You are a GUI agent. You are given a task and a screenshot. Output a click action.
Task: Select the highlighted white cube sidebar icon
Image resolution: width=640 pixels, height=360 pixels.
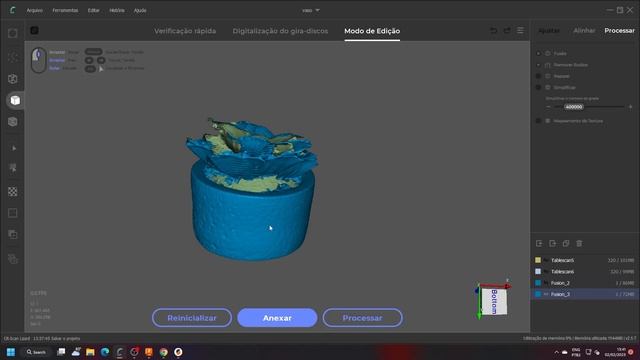coord(15,100)
